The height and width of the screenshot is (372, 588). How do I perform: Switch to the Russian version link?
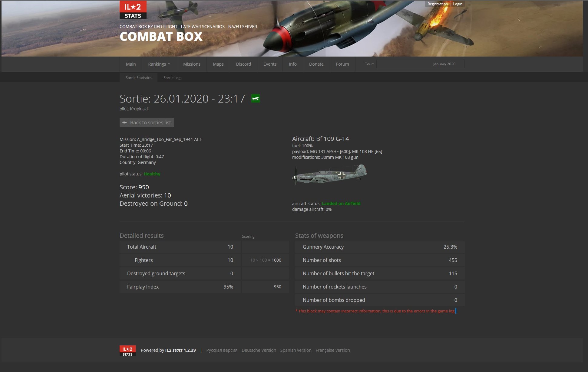(222, 350)
